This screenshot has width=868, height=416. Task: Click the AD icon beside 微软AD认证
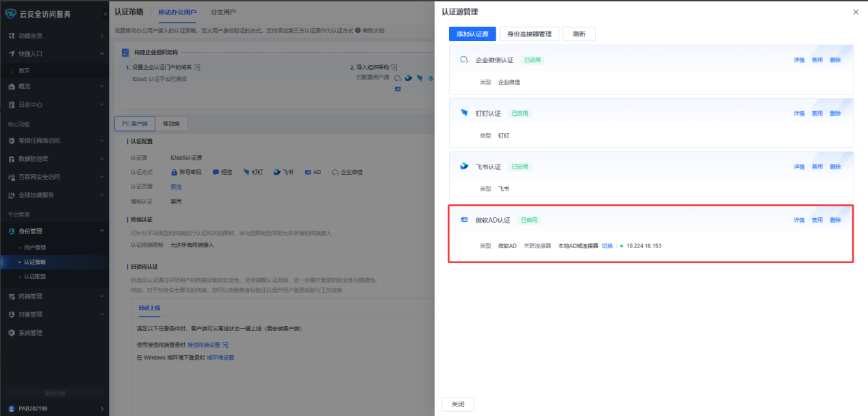pos(464,220)
